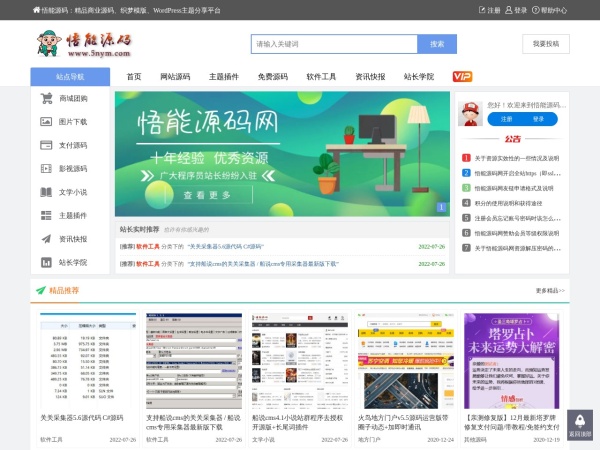This screenshot has height=450, width=600.
Task: Click the 查看更多 button on banner
Action: [209, 195]
